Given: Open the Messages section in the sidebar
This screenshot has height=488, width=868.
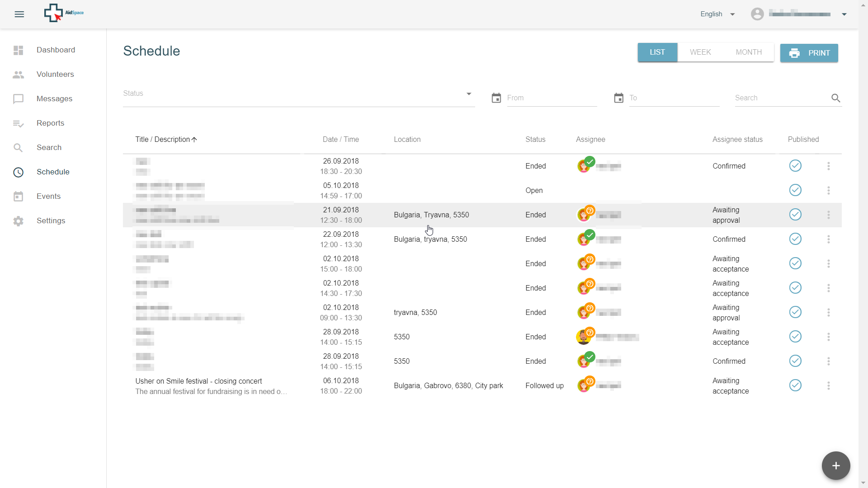Looking at the screenshot, I should (x=54, y=99).
